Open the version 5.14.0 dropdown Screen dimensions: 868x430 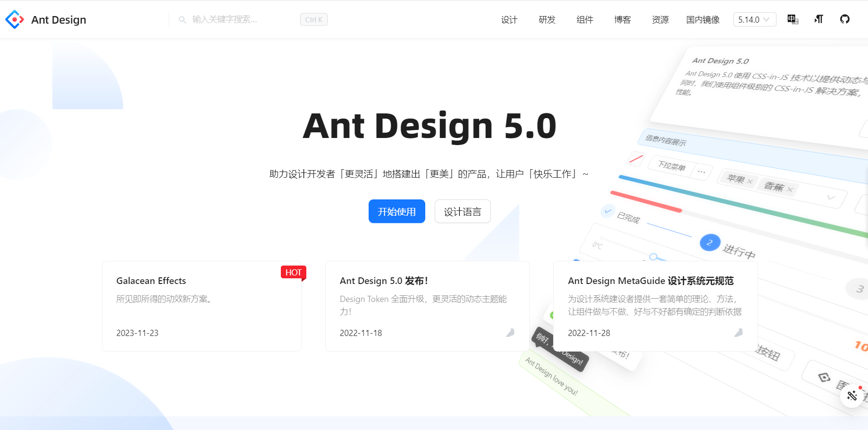(x=754, y=19)
